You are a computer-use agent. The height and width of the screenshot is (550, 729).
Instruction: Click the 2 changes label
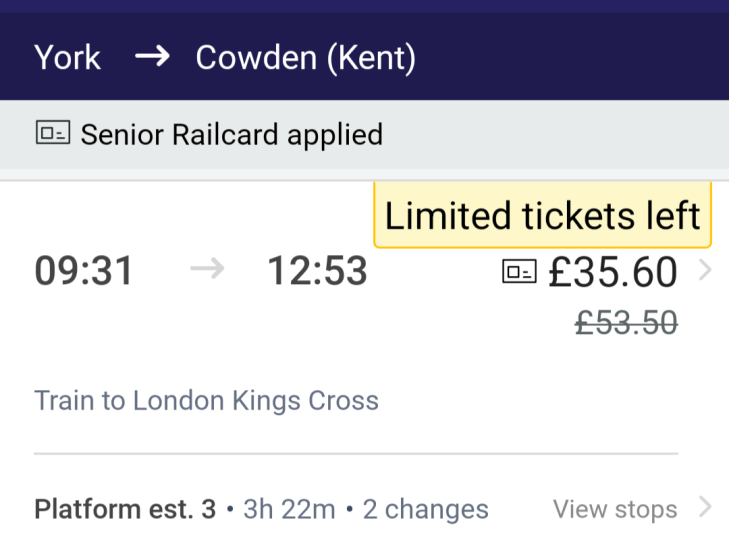(x=425, y=509)
